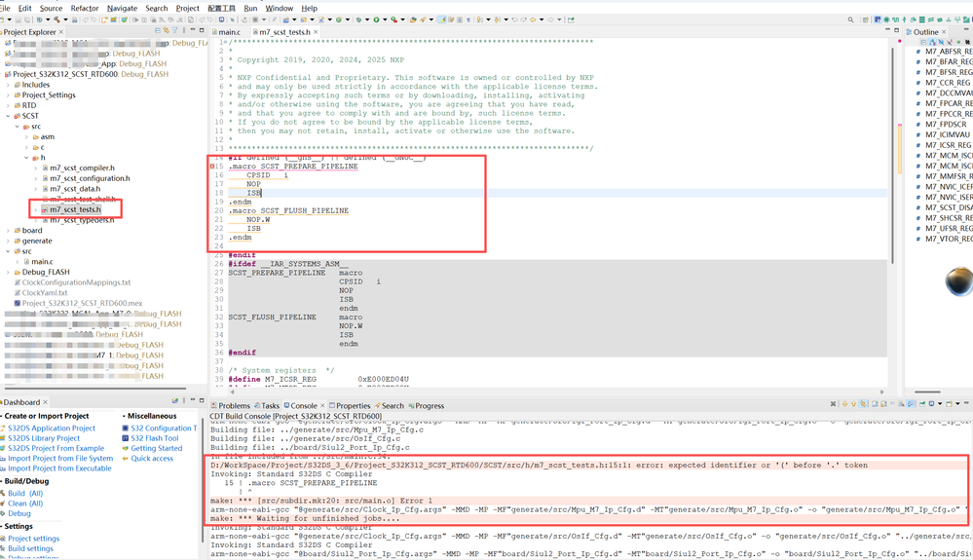Click the filter icon in Project Explorer
This screenshot has width=973, height=560.
click(x=174, y=30)
